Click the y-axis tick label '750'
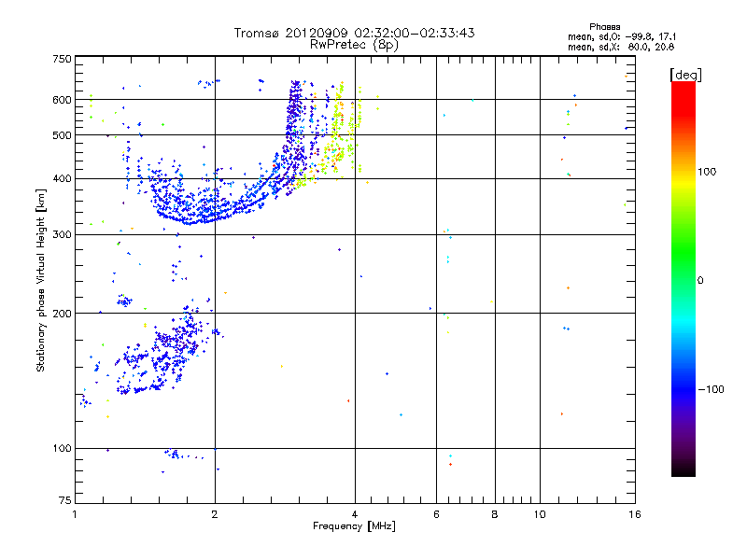747x560 pixels. [62, 59]
